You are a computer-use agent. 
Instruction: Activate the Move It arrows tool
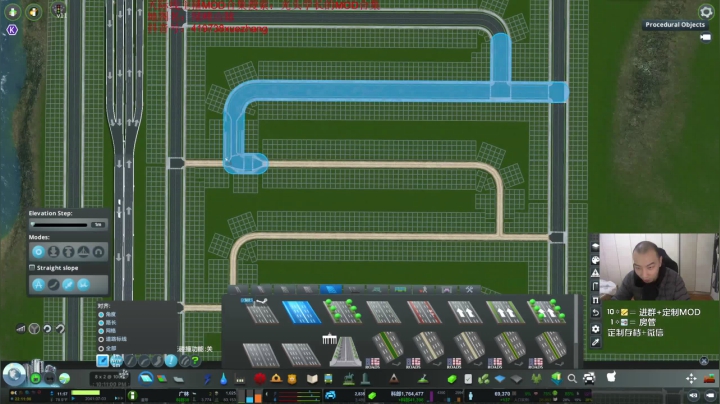(x=691, y=379)
